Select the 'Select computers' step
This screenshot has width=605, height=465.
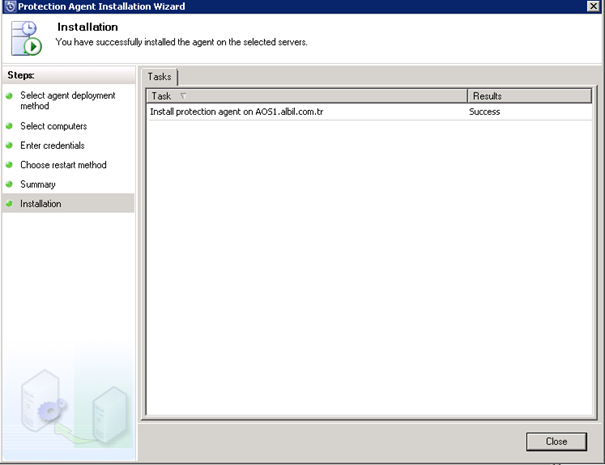(54, 126)
